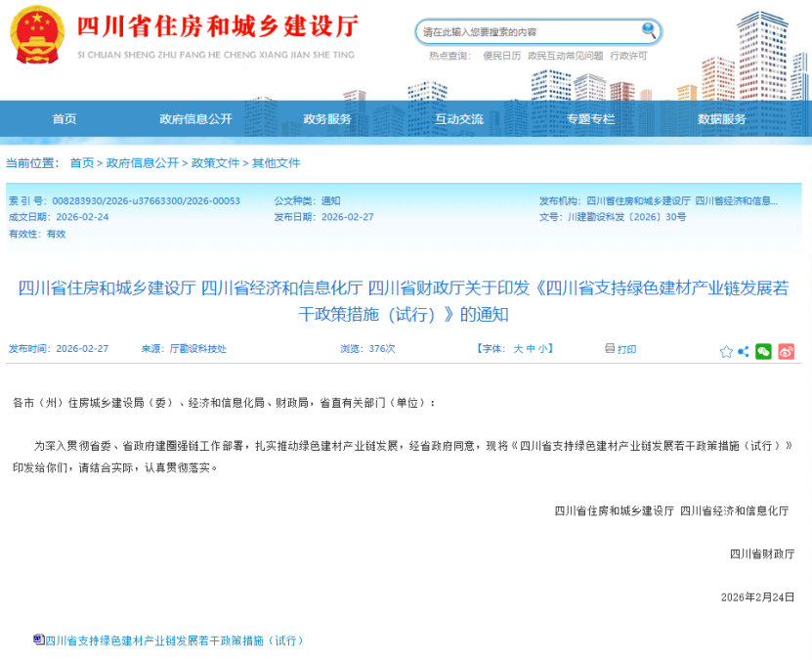Open the 政府信息公开 navigation menu

point(195,119)
